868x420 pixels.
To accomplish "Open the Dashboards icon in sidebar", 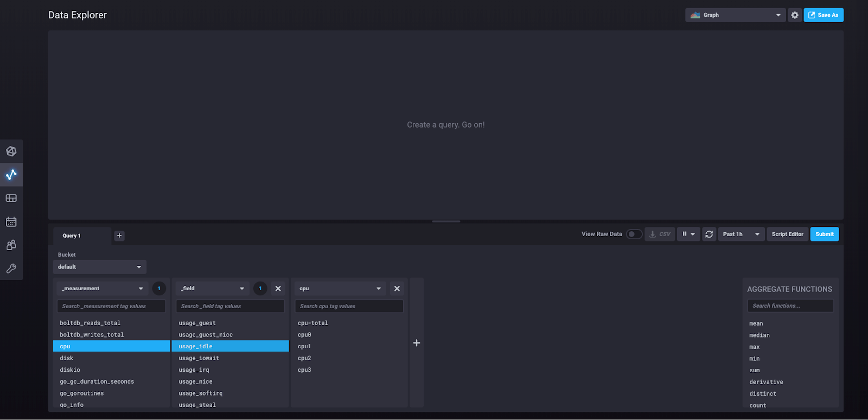I will [x=11, y=198].
